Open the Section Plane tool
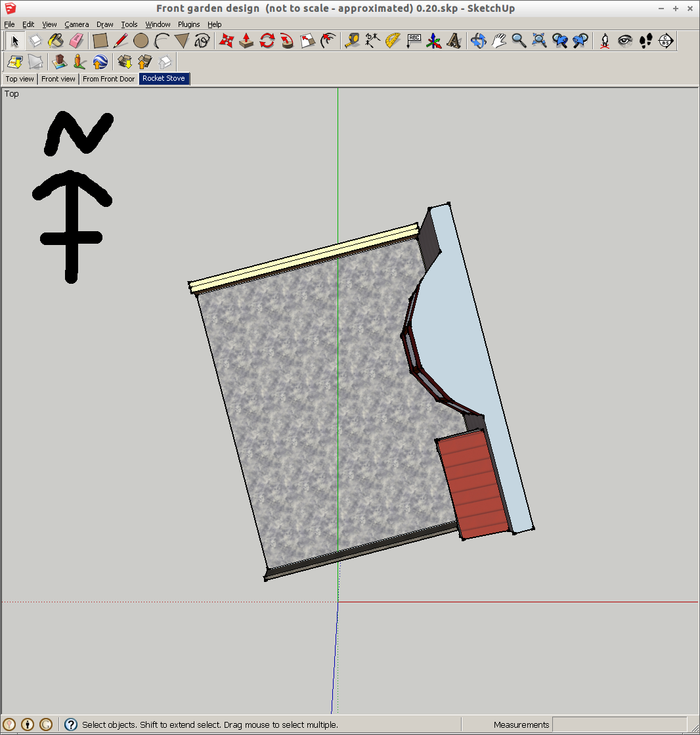 pos(666,41)
